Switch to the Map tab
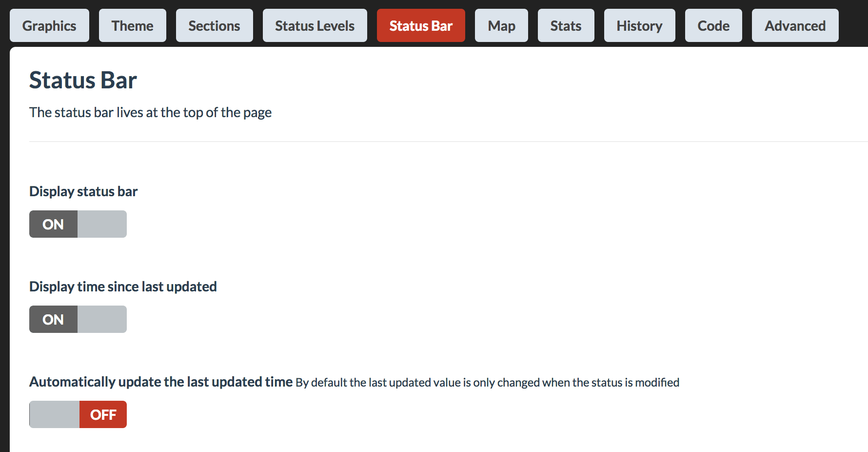 501,25
